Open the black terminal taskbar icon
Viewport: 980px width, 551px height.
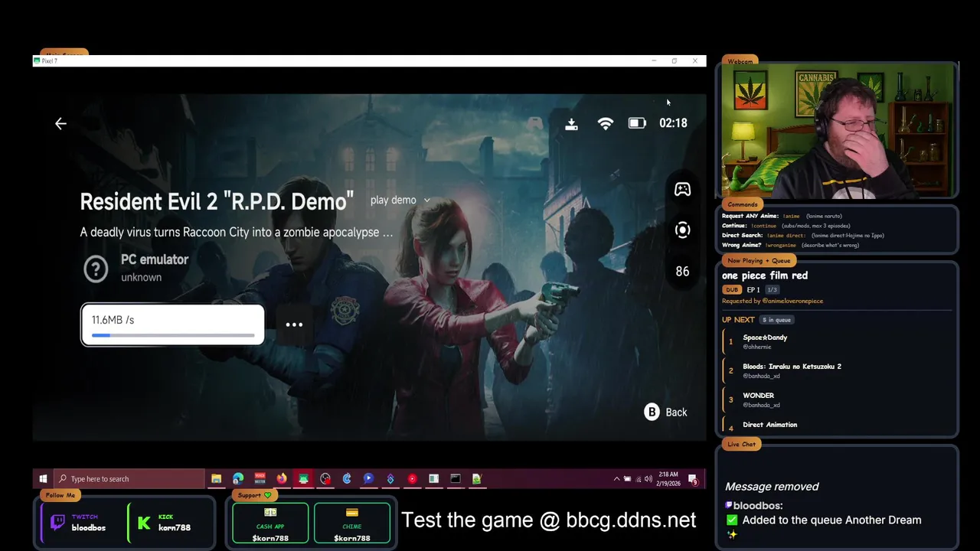pyautogui.click(x=456, y=479)
